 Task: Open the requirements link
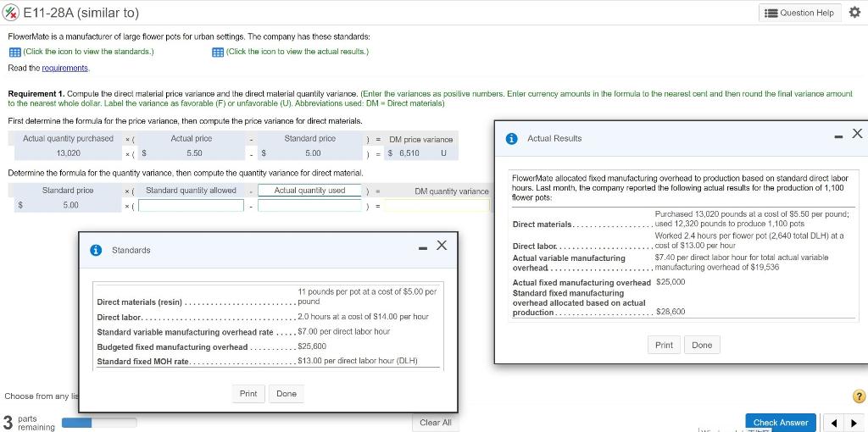coord(66,68)
